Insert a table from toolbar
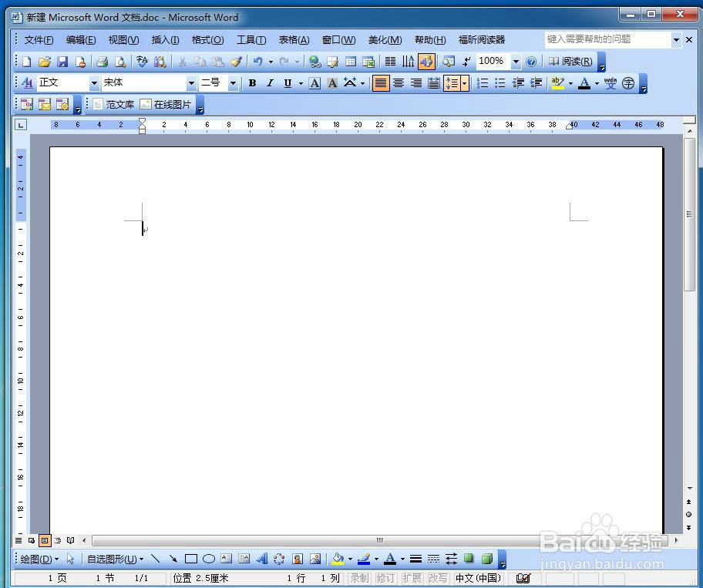703x588 pixels. click(351, 62)
